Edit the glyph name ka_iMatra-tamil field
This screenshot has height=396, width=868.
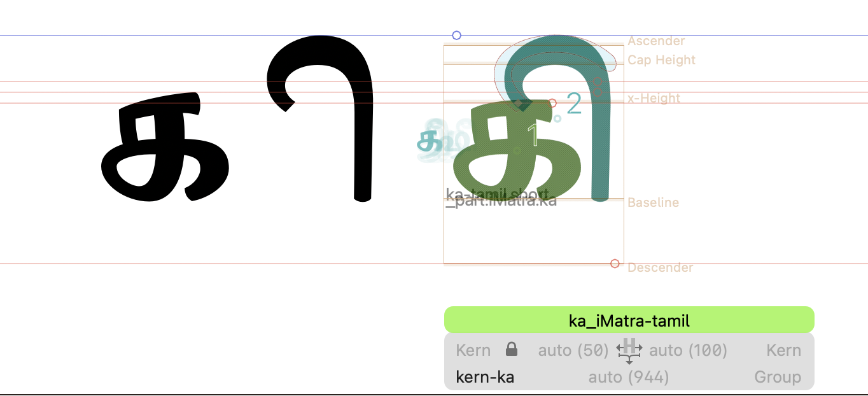tap(629, 320)
